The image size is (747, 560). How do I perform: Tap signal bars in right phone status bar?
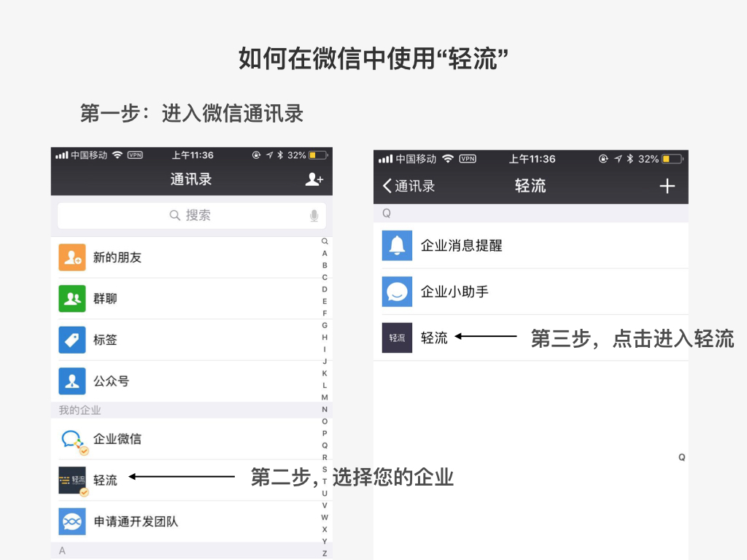point(385,158)
